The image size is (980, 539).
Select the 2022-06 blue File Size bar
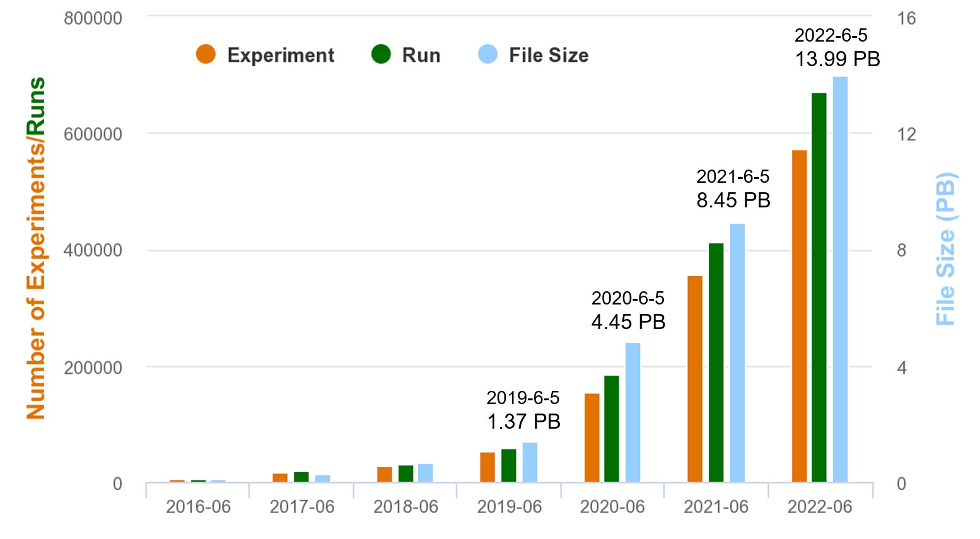(840, 279)
